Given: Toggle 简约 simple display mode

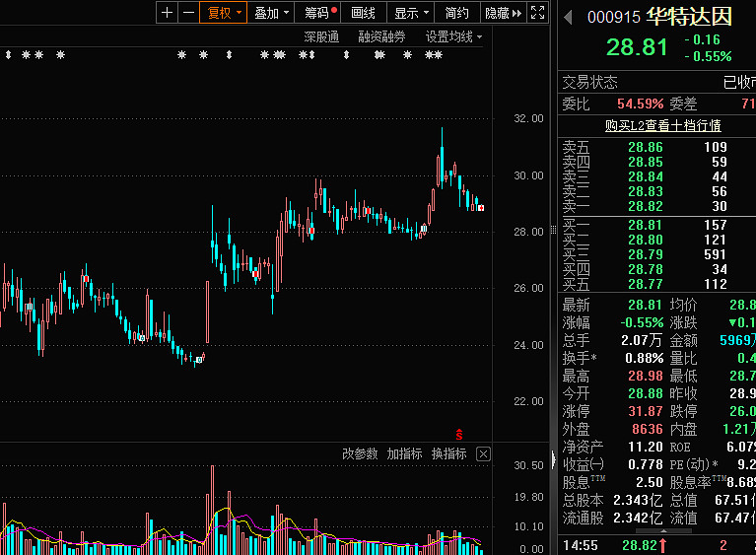Looking at the screenshot, I should (456, 13).
